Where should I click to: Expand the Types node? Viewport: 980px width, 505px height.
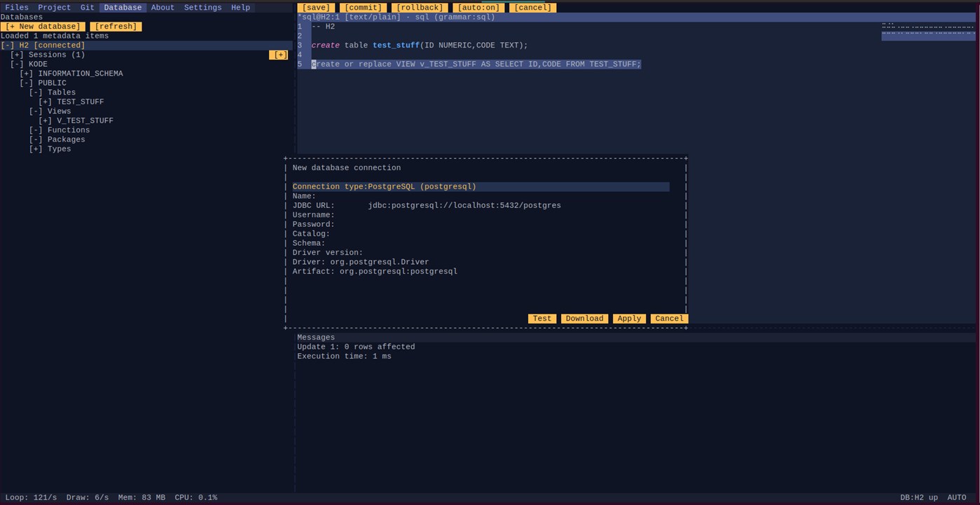click(36, 149)
